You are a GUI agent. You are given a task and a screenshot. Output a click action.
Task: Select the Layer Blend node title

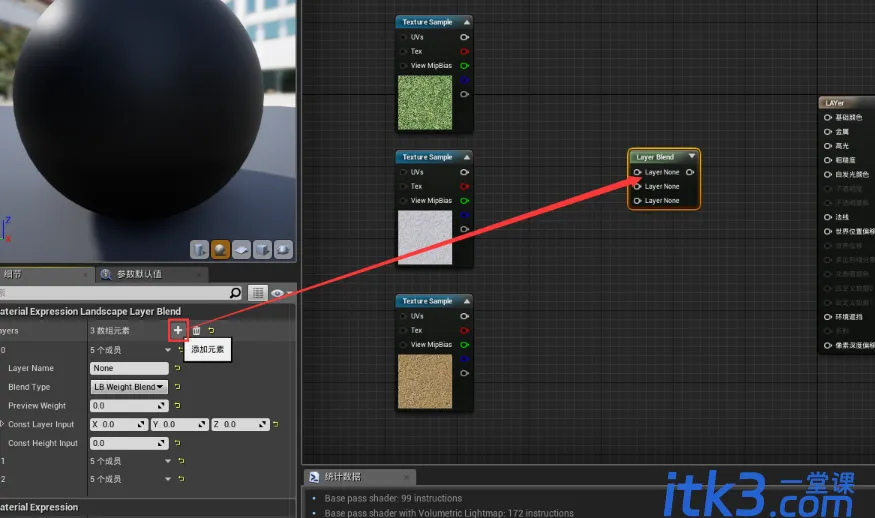tap(655, 157)
